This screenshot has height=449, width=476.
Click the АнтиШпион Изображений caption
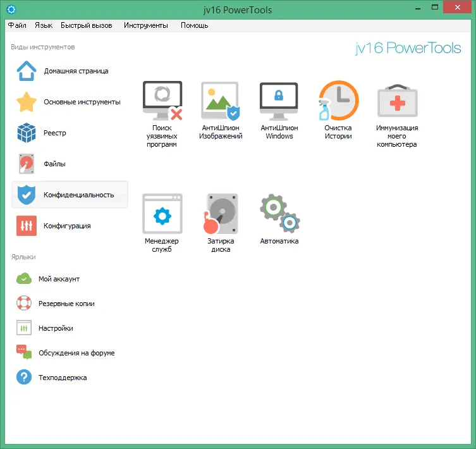(221, 132)
